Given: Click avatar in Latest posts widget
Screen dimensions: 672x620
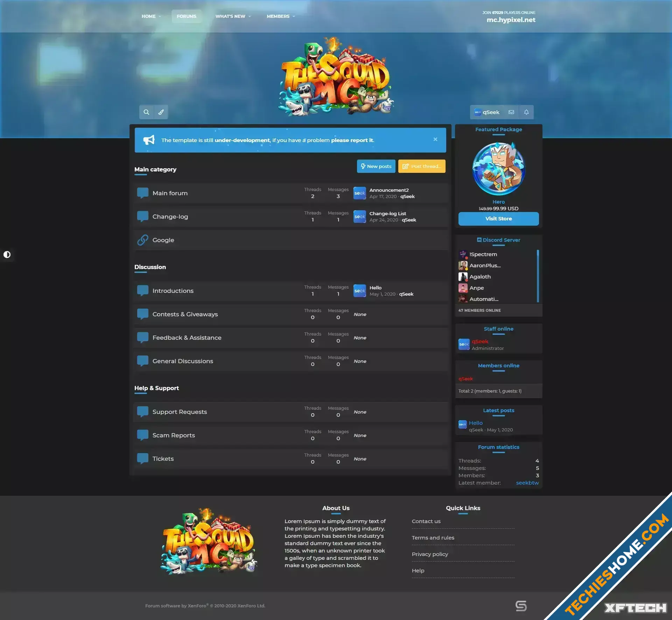Looking at the screenshot, I should pyautogui.click(x=463, y=424).
